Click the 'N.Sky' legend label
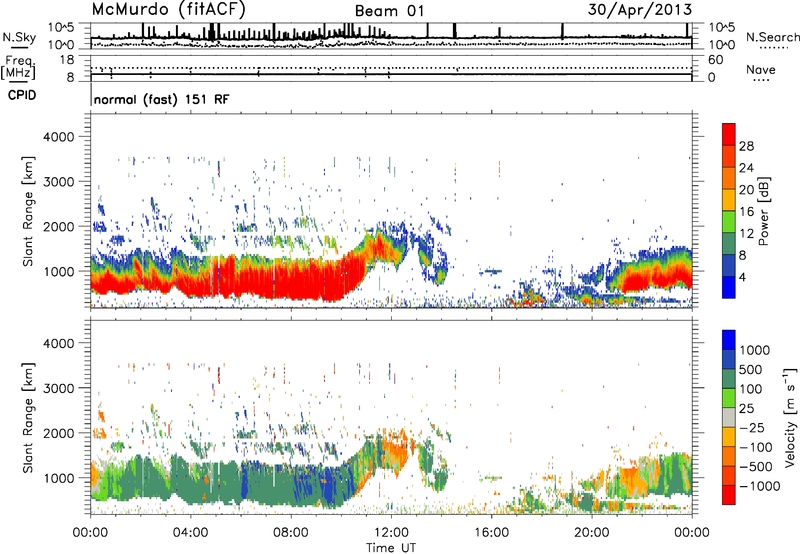 point(19,37)
